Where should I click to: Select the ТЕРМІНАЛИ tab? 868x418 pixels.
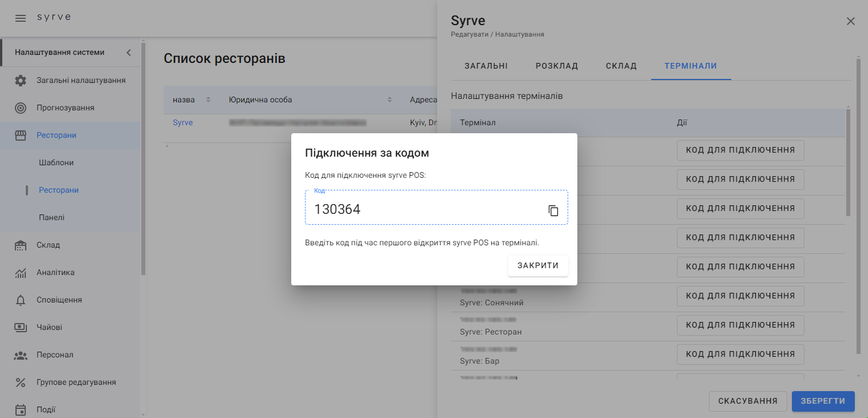click(x=691, y=66)
